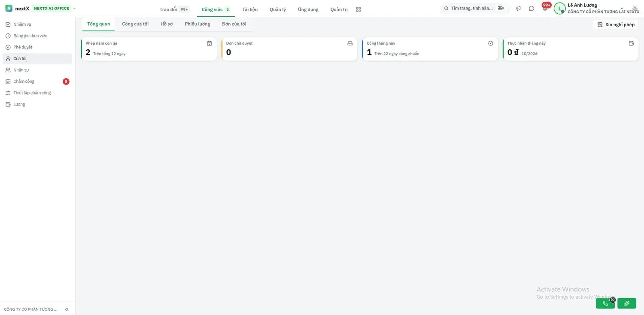Switch to Hồ sơ tab
The height and width of the screenshot is (315, 644).
tap(167, 24)
